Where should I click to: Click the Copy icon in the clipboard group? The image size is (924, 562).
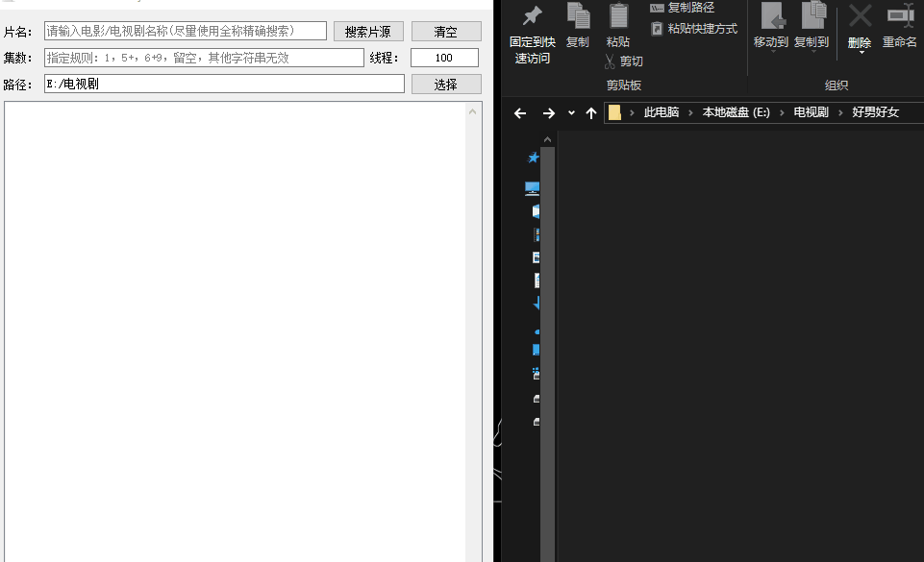578,16
